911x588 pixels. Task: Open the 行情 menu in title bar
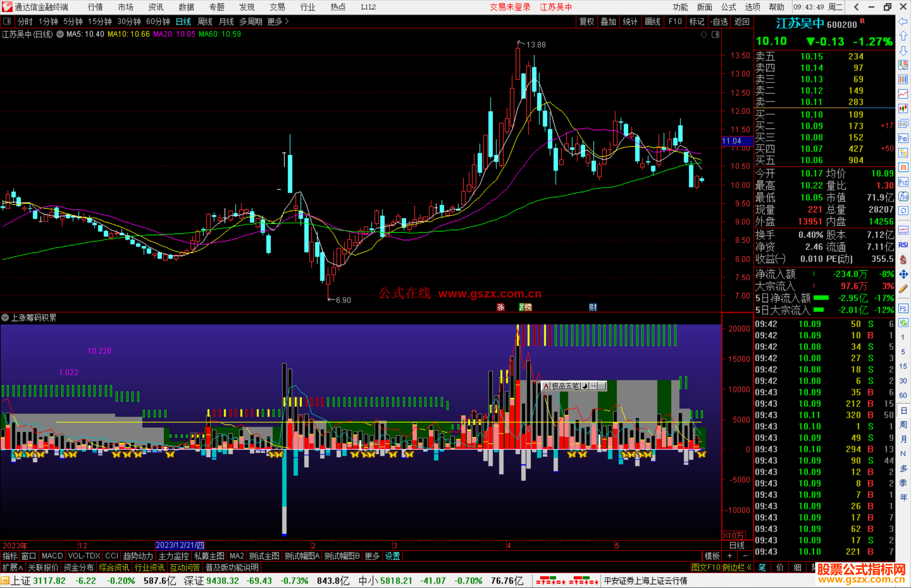click(95, 7)
